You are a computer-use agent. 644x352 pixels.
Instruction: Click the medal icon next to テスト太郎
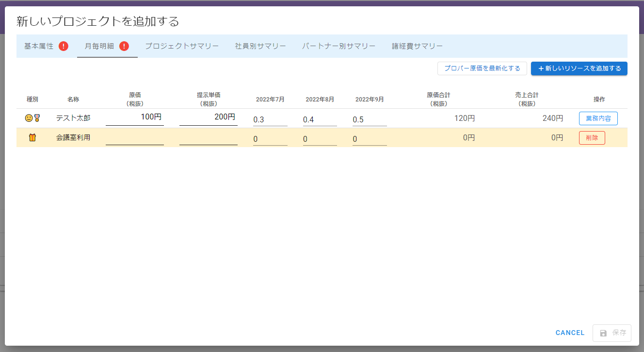click(x=37, y=118)
